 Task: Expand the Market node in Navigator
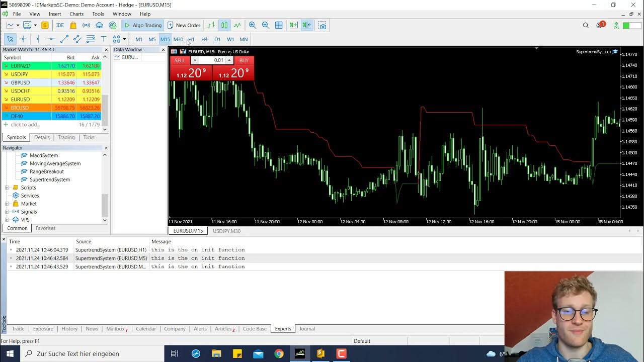point(7,204)
